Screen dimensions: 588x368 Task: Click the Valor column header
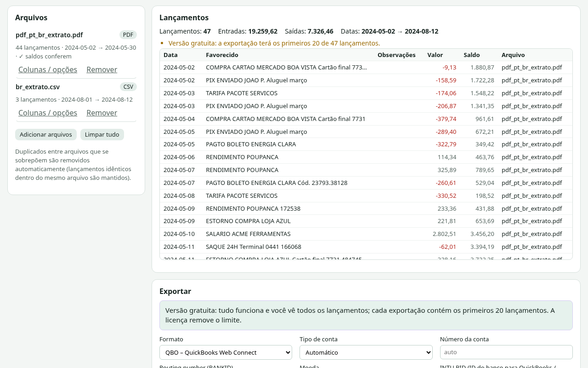(x=435, y=55)
